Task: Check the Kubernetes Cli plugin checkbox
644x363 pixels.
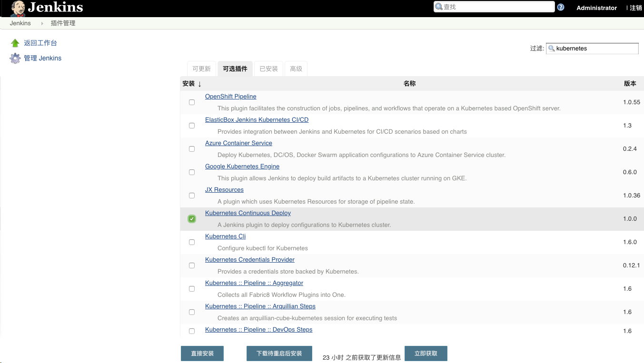Action: click(x=192, y=242)
